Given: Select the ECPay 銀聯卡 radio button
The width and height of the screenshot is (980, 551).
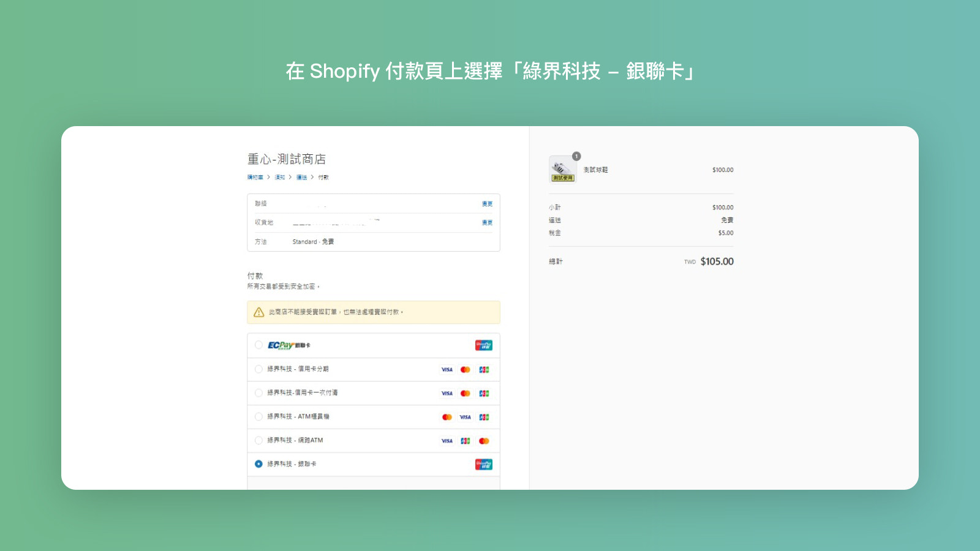Looking at the screenshot, I should point(258,345).
